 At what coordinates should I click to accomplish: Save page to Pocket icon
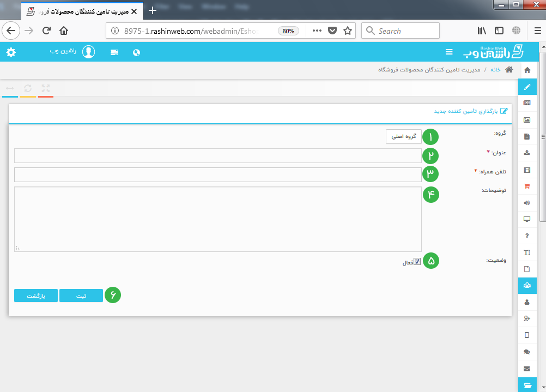point(332,31)
